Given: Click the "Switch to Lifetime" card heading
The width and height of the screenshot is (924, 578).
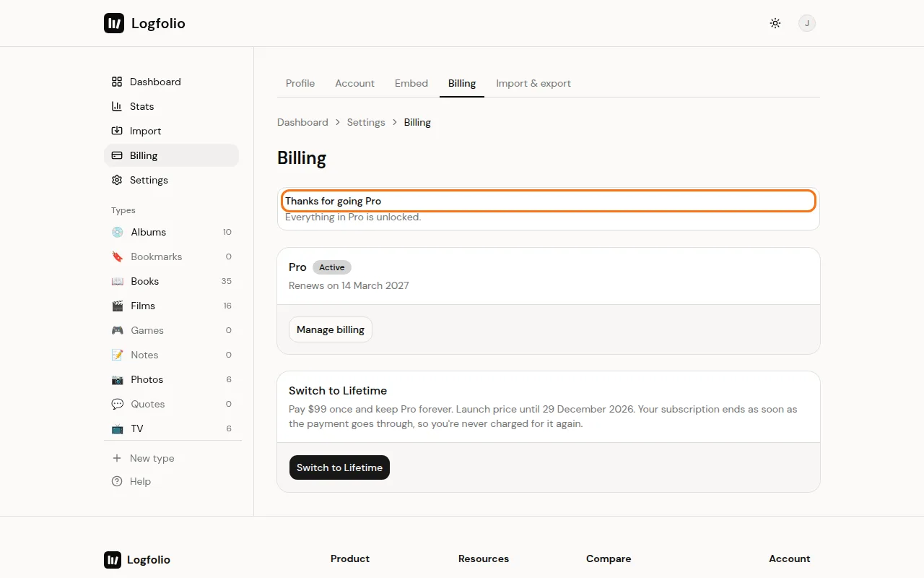Looking at the screenshot, I should click(338, 390).
